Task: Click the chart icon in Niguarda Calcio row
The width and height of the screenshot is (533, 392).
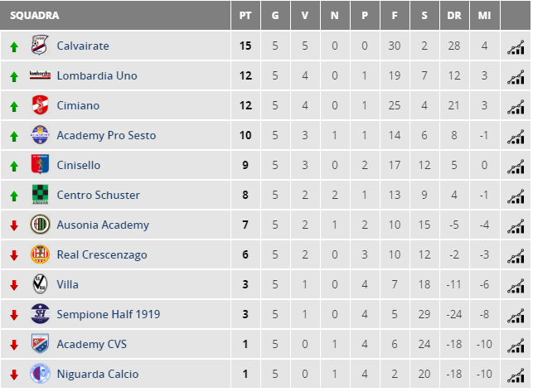Action: tap(516, 375)
